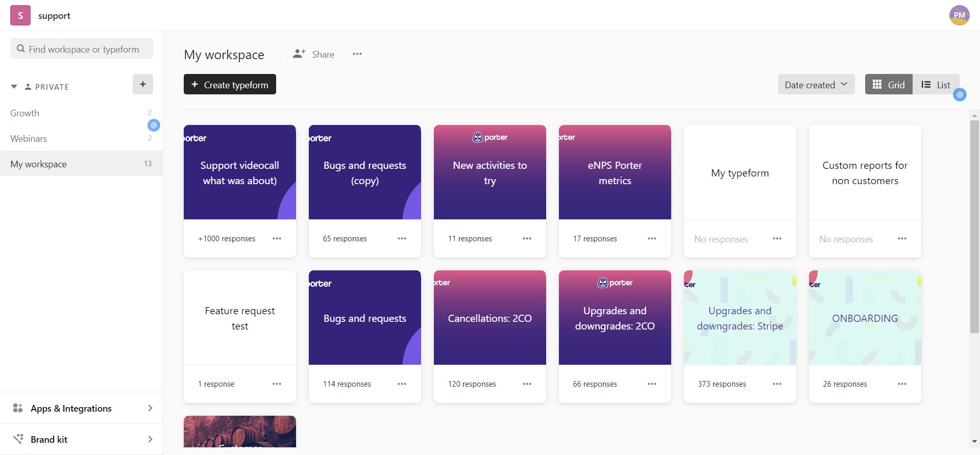Screen dimensions: 980x455
Task: Open options menu for ONBOARDING typeform
Action: [902, 384]
